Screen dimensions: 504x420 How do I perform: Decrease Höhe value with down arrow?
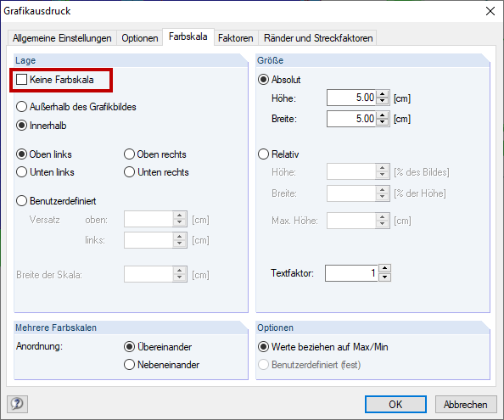(382, 101)
